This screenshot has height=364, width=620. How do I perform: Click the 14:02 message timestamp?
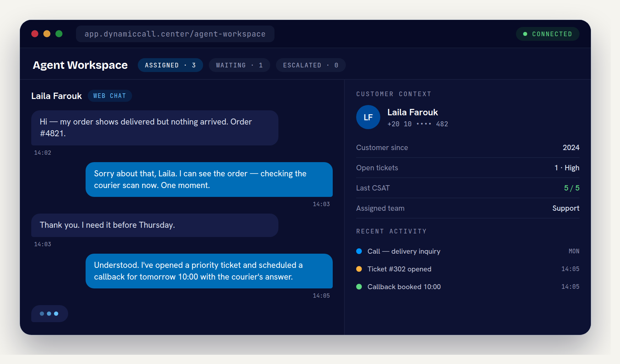click(43, 153)
